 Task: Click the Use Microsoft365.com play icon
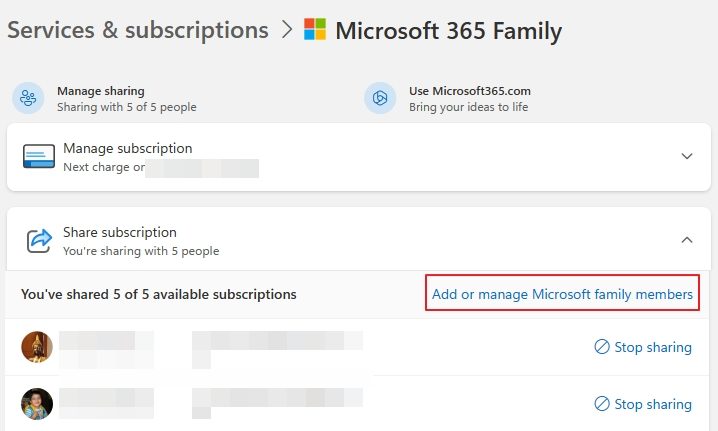(380, 98)
